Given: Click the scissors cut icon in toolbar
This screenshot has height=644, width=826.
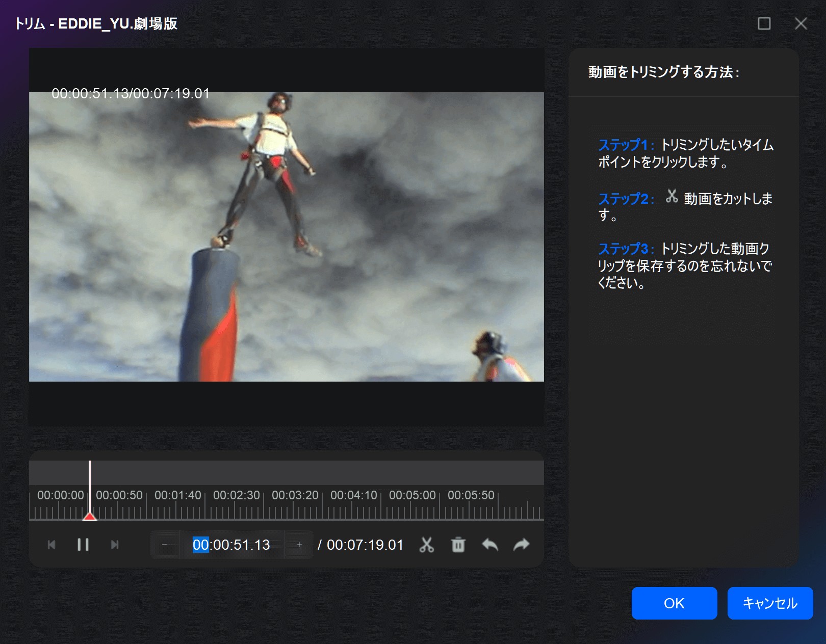Looking at the screenshot, I should coord(426,545).
